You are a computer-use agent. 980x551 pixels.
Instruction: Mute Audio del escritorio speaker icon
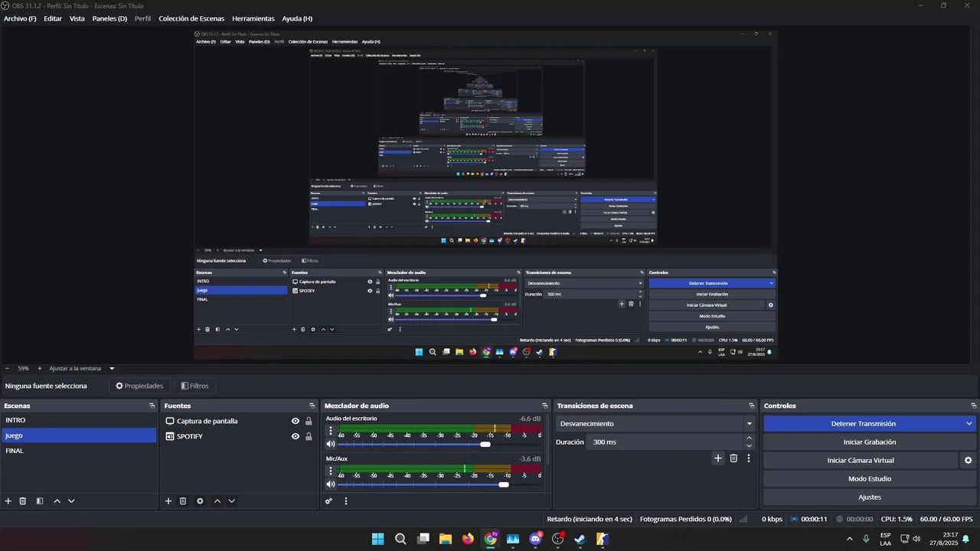[x=331, y=444]
